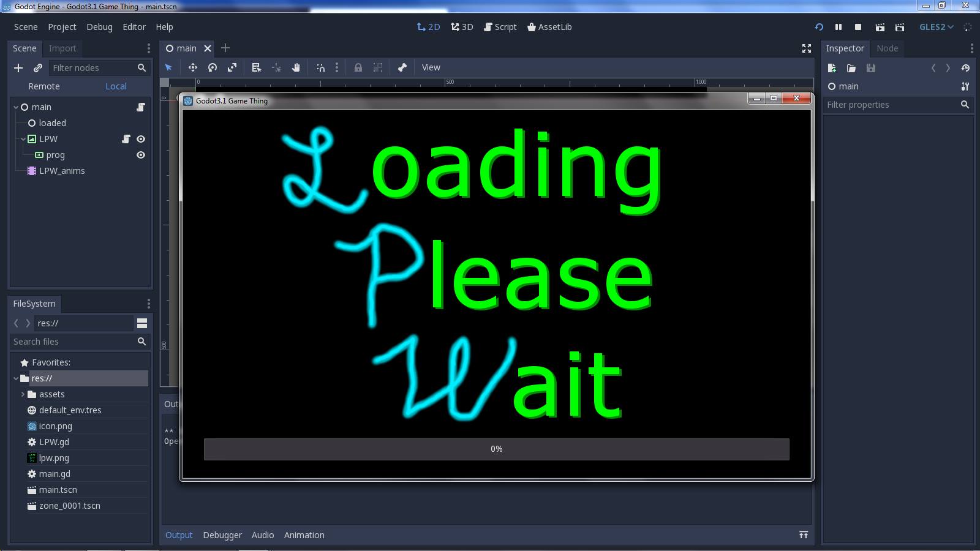Click the Filter nodes search field
This screenshot has height=551, width=980.
[x=99, y=68]
